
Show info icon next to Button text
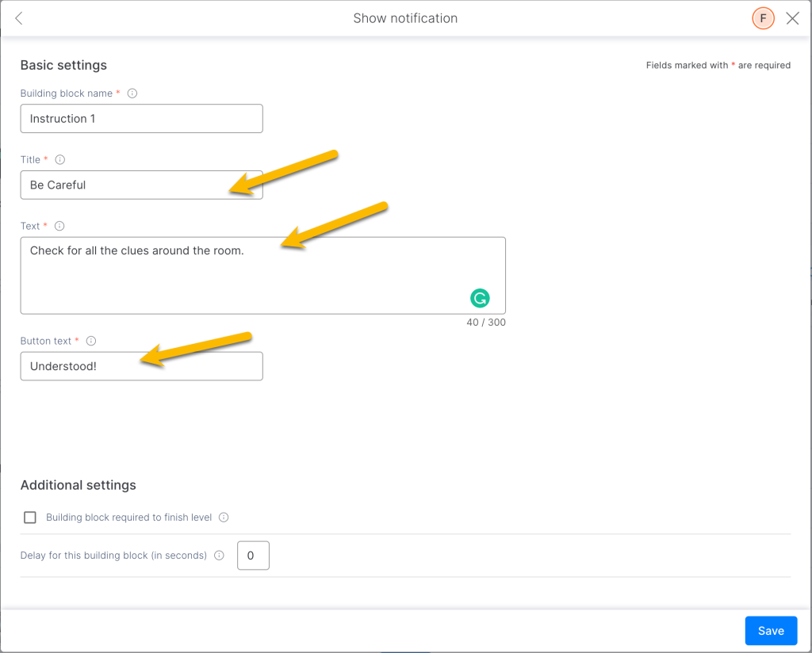pyautogui.click(x=91, y=341)
